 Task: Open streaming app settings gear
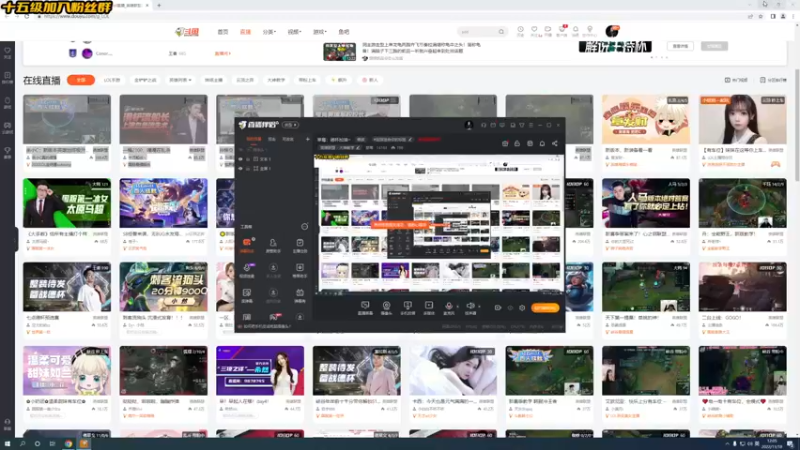[522, 308]
